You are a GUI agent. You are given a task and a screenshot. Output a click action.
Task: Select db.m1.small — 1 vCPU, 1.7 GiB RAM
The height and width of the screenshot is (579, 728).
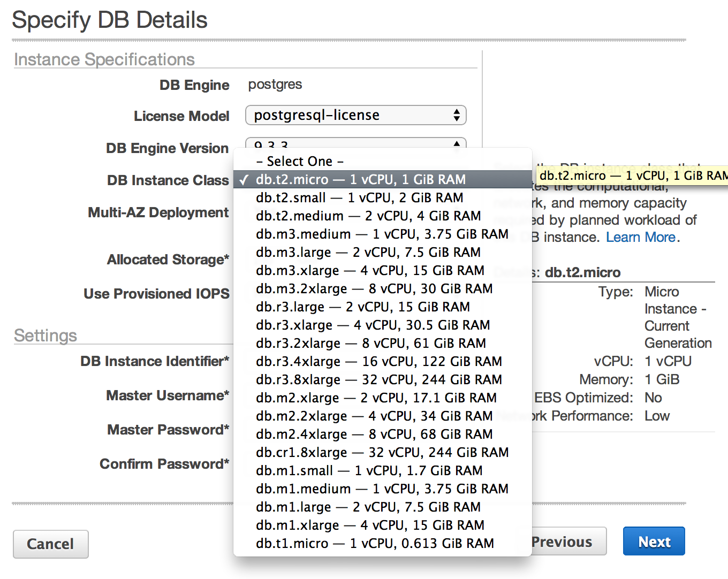(x=382, y=470)
